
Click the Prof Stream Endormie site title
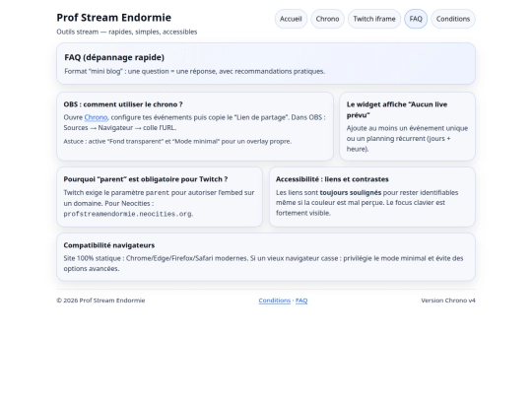(x=114, y=18)
